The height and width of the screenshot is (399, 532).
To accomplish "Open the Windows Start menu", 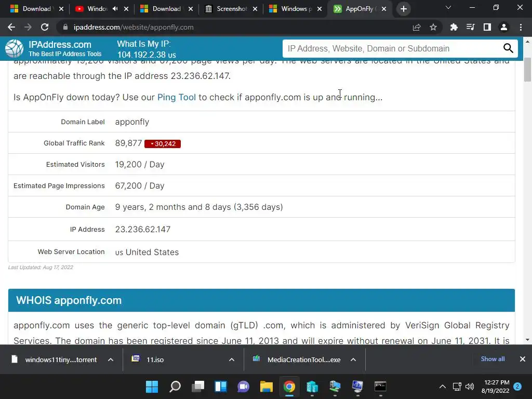I will [x=152, y=387].
